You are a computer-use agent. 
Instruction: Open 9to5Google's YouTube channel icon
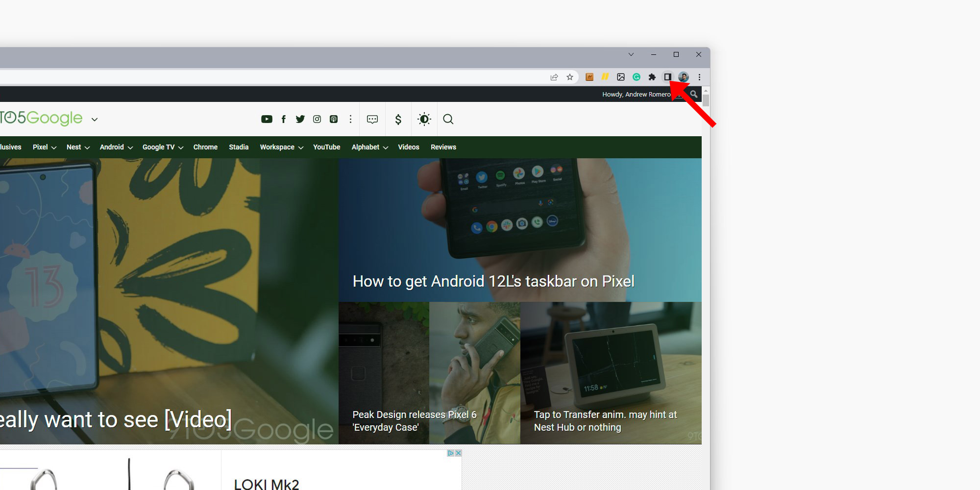(267, 119)
